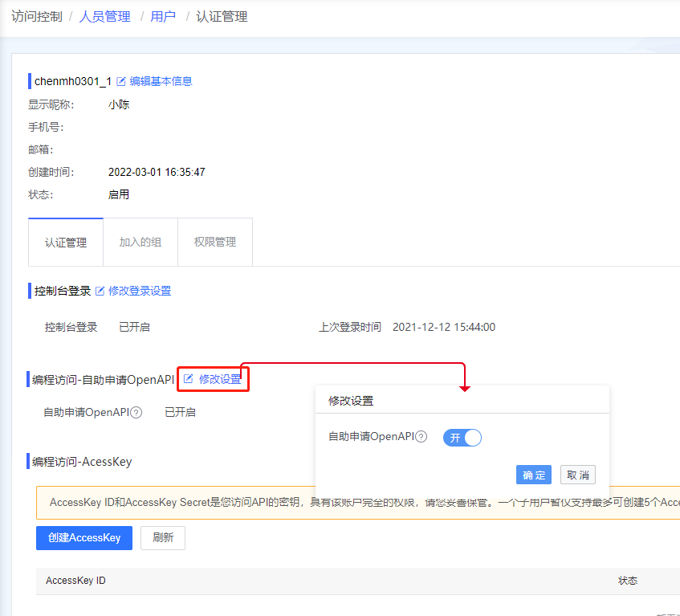Click the edit icon beside 控制台登录
The image size is (680, 616).
(x=100, y=291)
